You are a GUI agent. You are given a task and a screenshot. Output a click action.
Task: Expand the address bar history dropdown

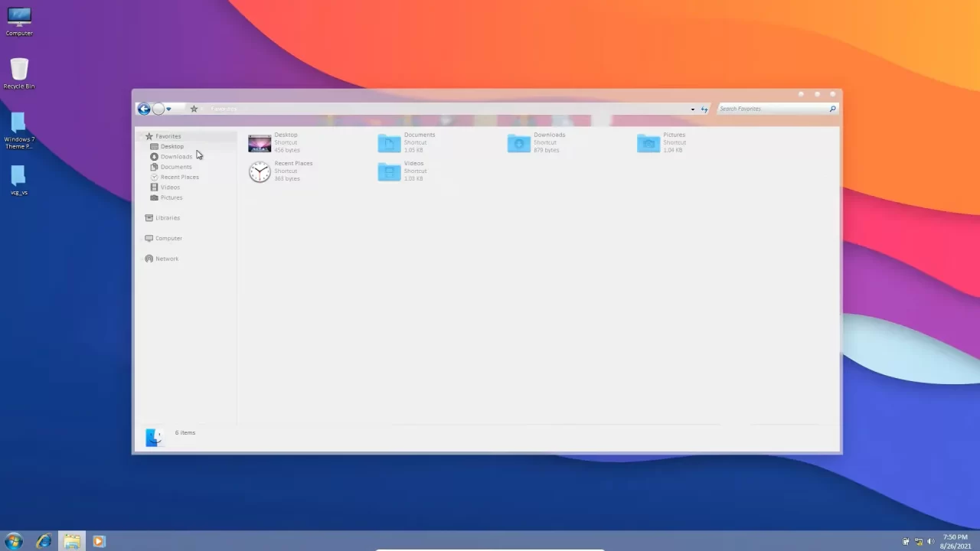(693, 109)
